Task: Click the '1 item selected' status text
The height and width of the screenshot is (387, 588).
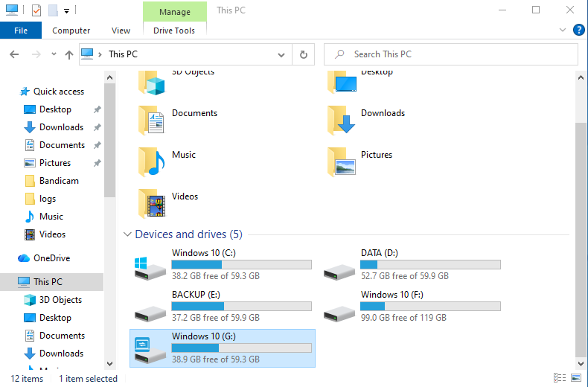Action: point(88,379)
